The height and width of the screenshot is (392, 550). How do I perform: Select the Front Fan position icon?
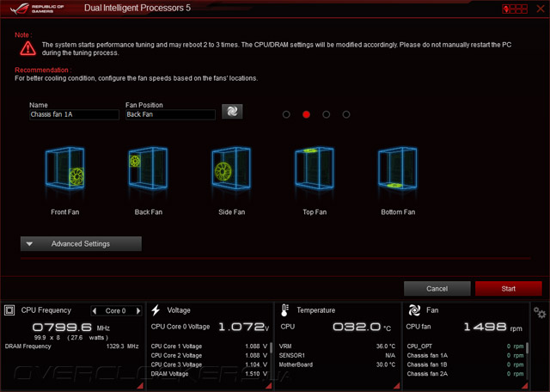tap(65, 168)
